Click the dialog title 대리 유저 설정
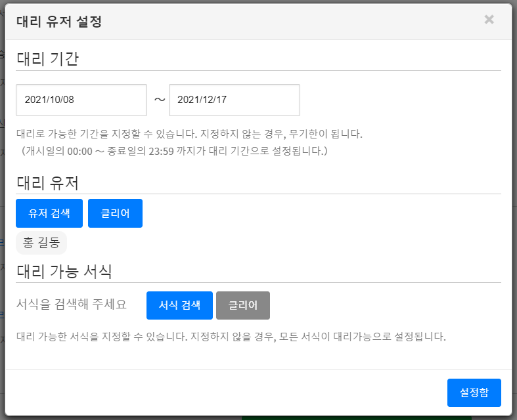Viewport: 517px width, 420px height. [58, 22]
